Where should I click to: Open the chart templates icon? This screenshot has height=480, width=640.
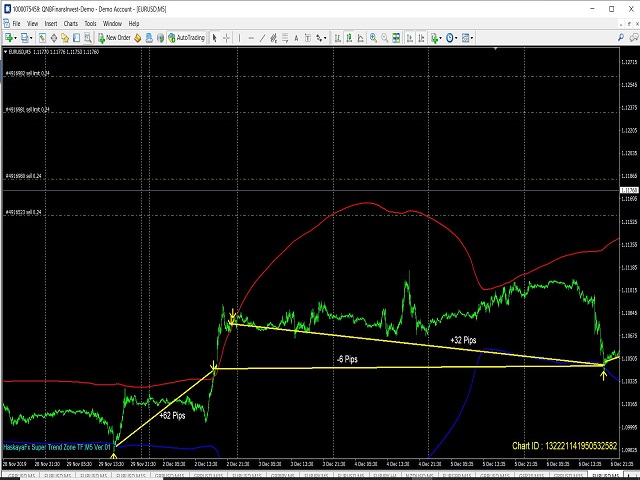(x=465, y=38)
